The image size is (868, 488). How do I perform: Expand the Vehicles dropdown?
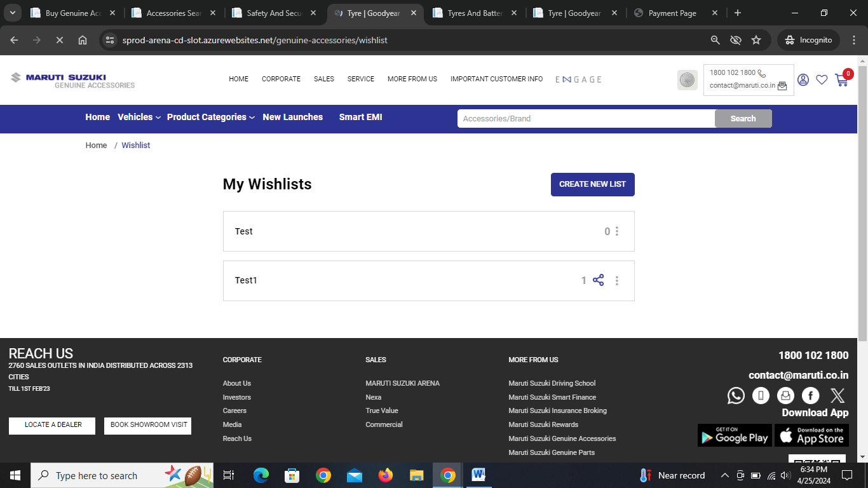click(139, 117)
